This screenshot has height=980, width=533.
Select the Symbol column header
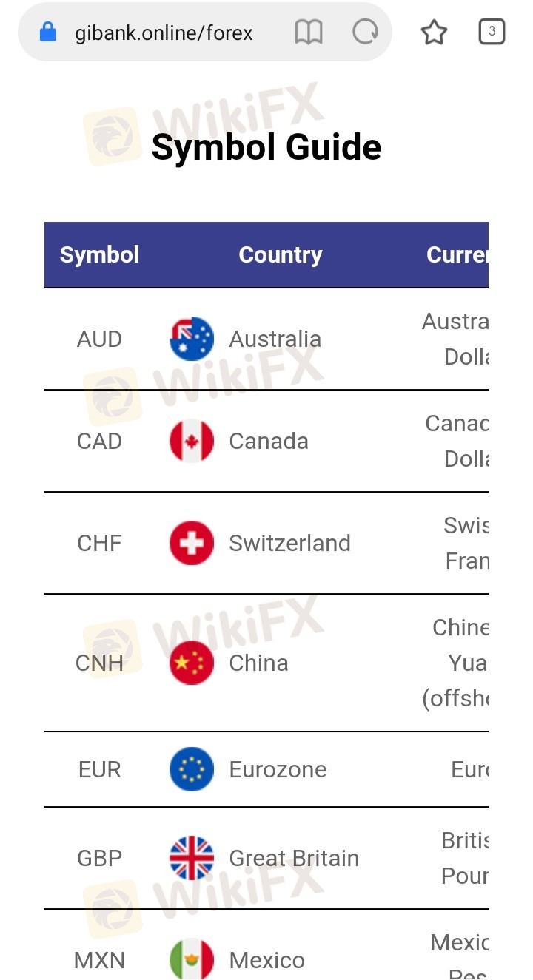click(x=99, y=255)
